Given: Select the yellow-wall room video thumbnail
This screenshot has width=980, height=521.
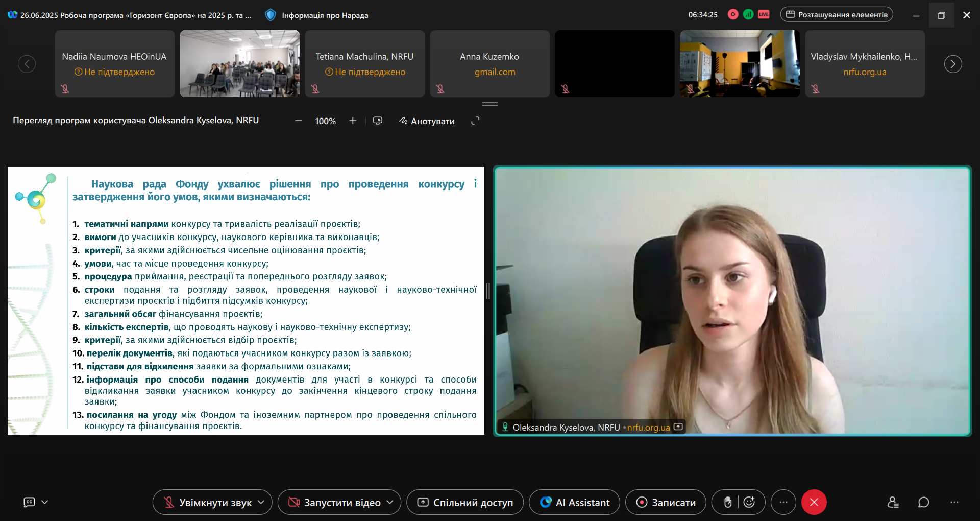Looking at the screenshot, I should click(740, 63).
